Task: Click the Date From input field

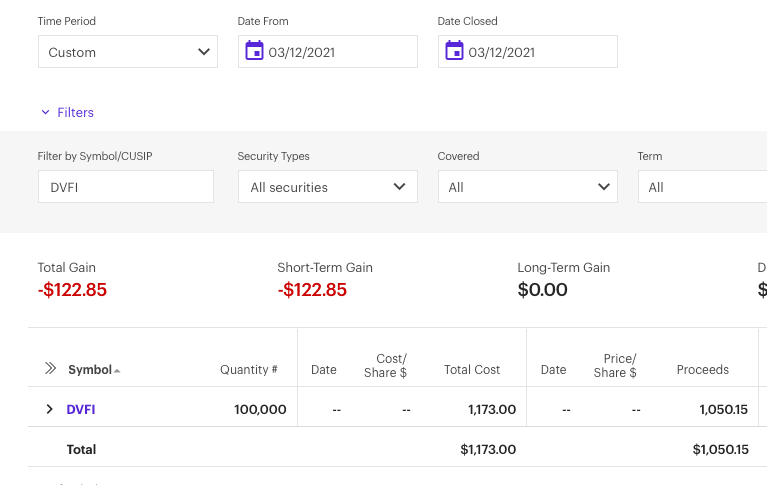Action: [338, 52]
